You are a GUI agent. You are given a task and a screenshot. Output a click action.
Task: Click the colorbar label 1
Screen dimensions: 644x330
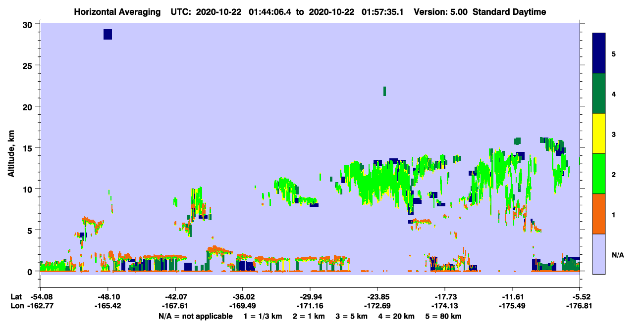pos(614,214)
